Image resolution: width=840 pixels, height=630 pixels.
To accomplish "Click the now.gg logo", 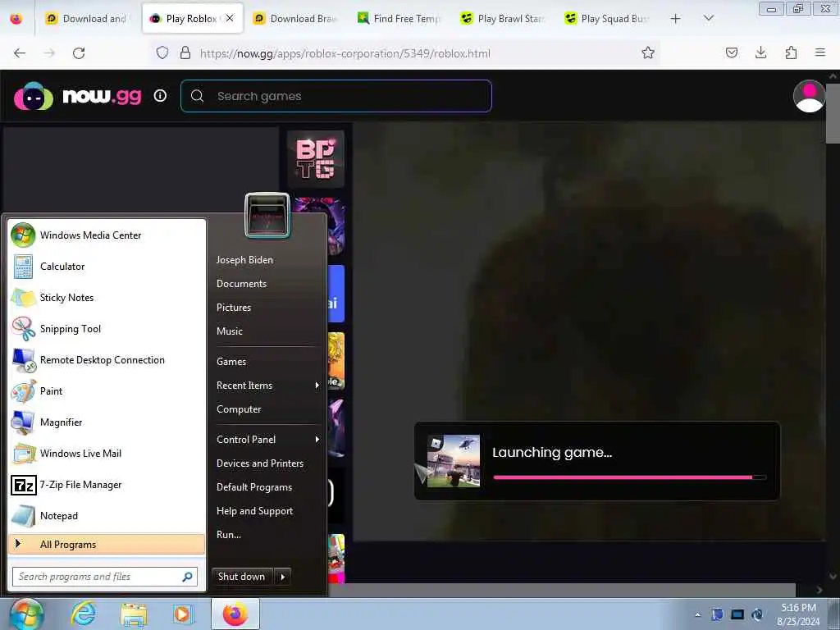I will click(x=78, y=96).
